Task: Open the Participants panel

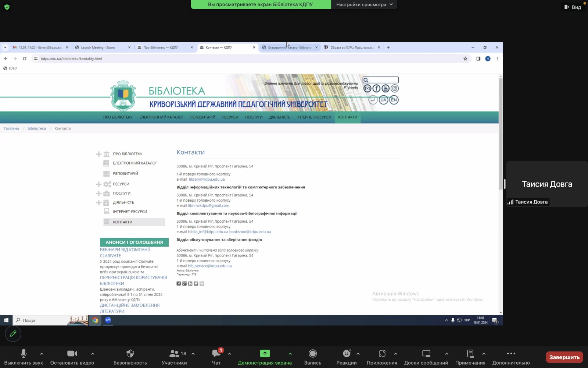Action: (x=174, y=357)
